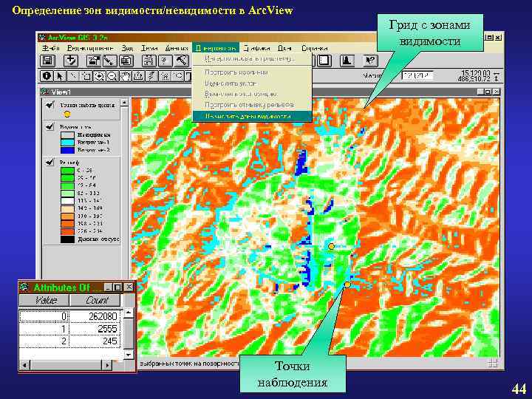This screenshot has height=399, width=532.
Task: Open the Редактирование menu
Action: pos(90,49)
